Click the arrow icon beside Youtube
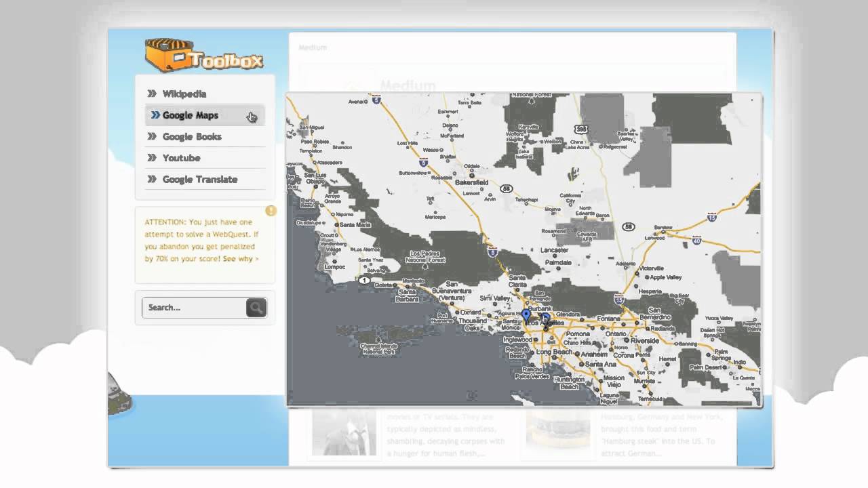 [152, 158]
